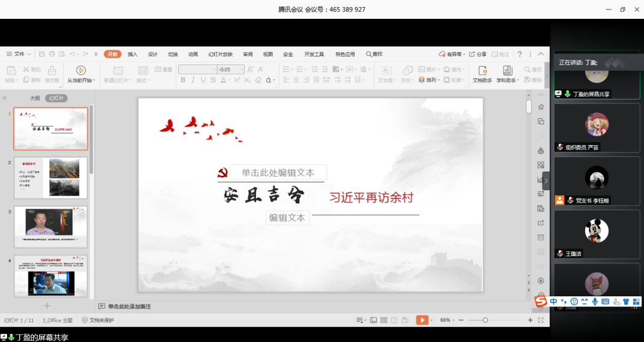Expand the 文件 menu dropdown
This screenshot has width=644, height=342.
[x=22, y=54]
